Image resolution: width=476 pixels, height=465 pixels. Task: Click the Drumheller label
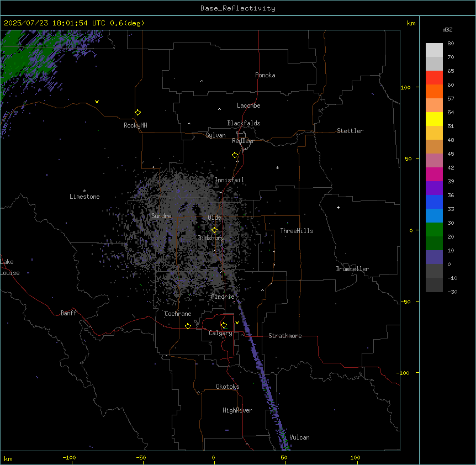click(352, 269)
